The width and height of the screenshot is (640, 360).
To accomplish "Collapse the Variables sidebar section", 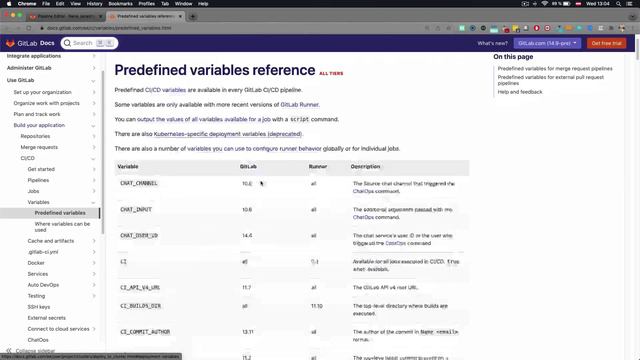I will (93, 202).
